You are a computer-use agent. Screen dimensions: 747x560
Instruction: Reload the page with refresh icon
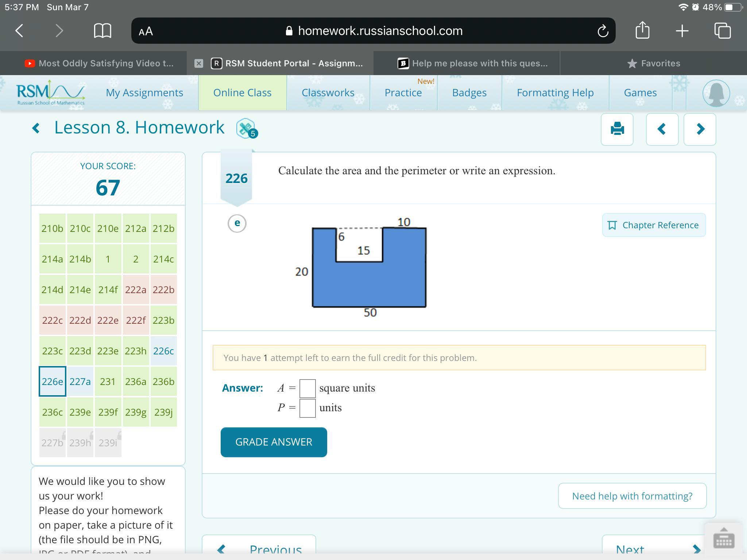coord(603,31)
